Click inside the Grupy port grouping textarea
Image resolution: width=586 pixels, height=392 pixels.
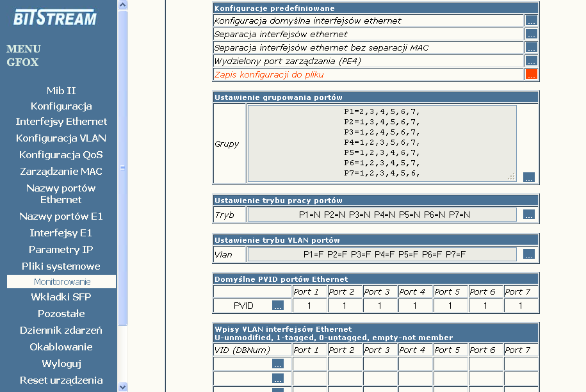pyautogui.click(x=382, y=143)
